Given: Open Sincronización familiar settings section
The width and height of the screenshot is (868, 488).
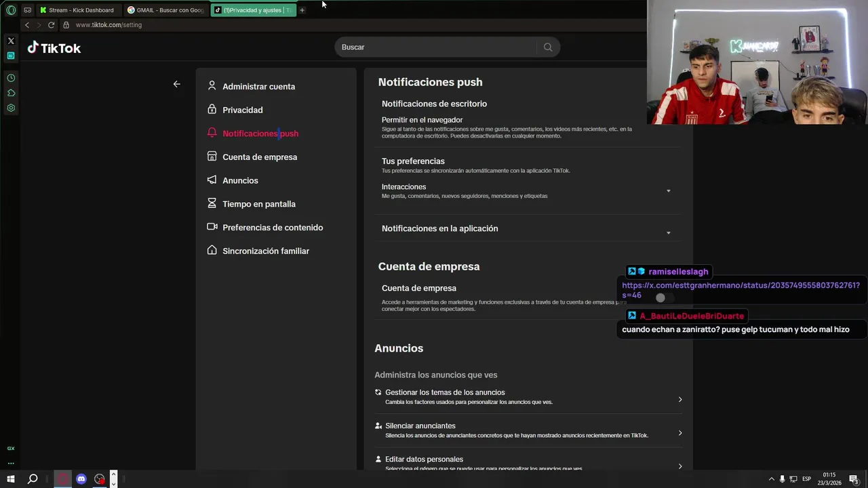Looking at the screenshot, I should coord(266,251).
